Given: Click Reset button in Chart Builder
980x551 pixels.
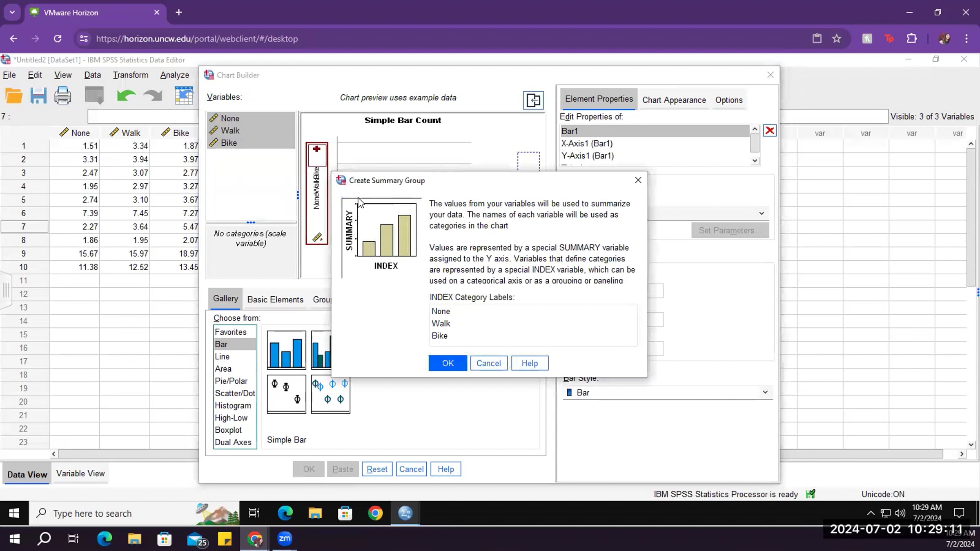Looking at the screenshot, I should tap(376, 469).
